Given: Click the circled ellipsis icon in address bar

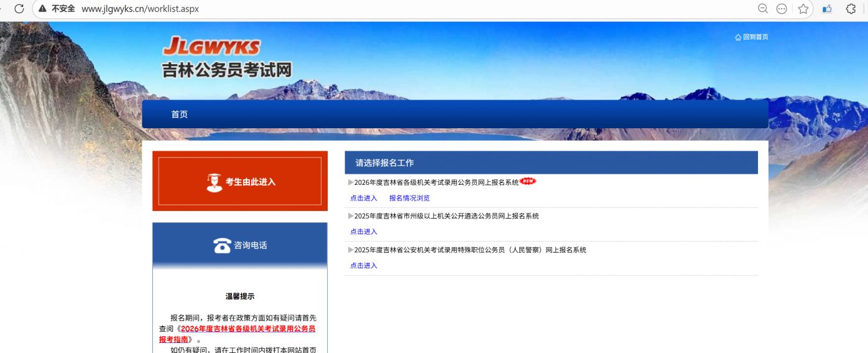Looking at the screenshot, I should click(782, 9).
